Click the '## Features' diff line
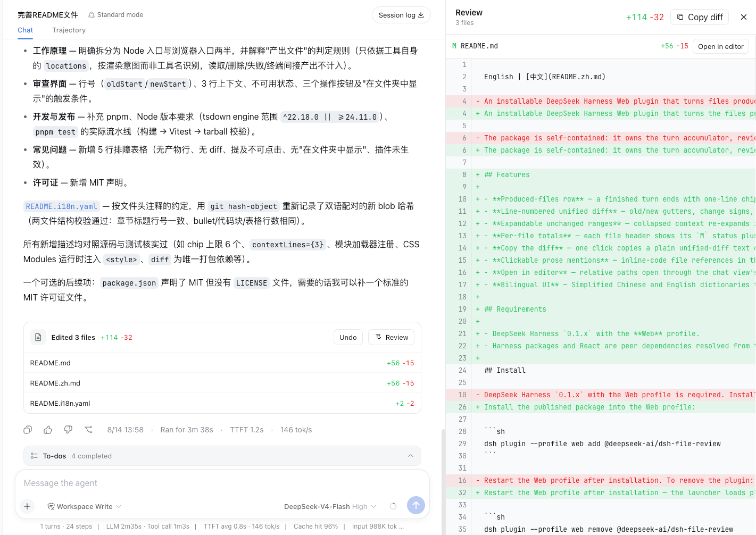This screenshot has height=535, width=756. click(601, 174)
